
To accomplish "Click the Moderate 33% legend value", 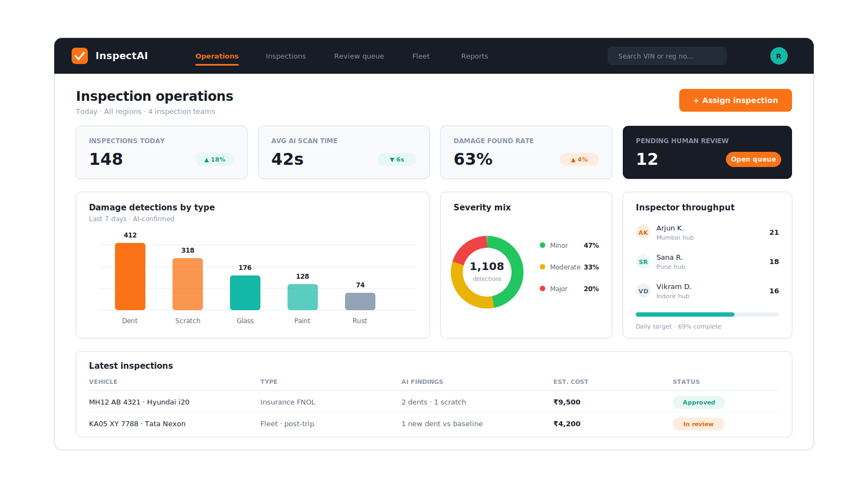I will pyautogui.click(x=591, y=267).
